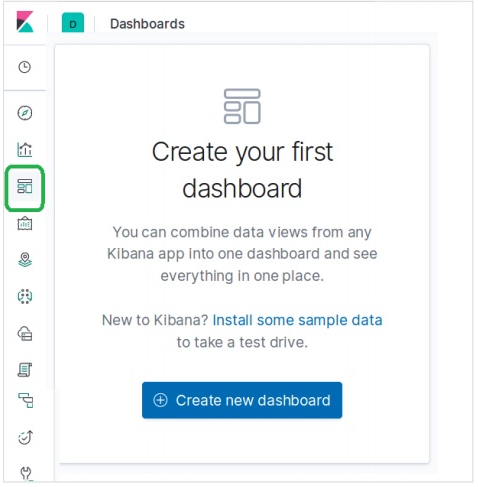Click the large dashboard illustration icon
Image resolution: width=478 pixels, height=487 pixels.
(x=242, y=106)
